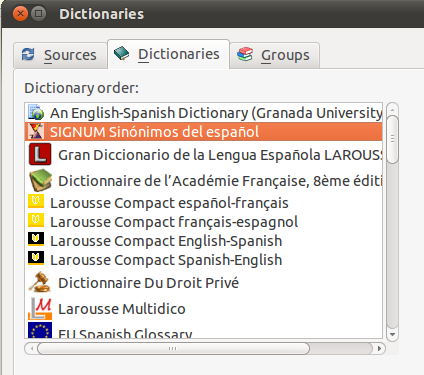Screen dimensions: 424x375
Task: Click the Larousse Compact Spanish-English black icon
Action: point(36,259)
